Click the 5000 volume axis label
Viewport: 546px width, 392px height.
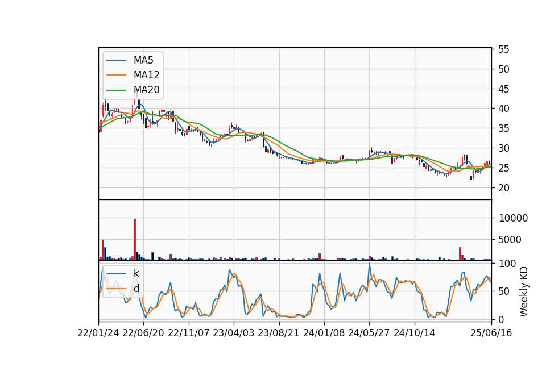tap(510, 240)
